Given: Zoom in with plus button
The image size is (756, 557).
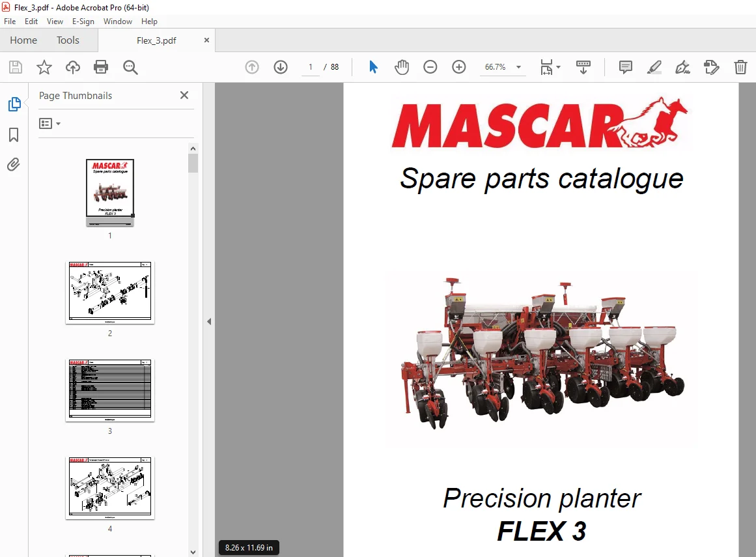Looking at the screenshot, I should 459,67.
